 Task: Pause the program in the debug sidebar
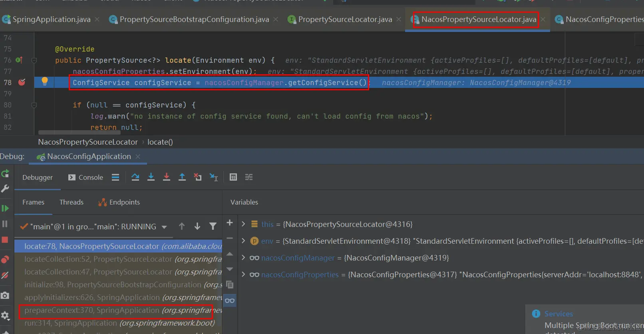click(x=5, y=224)
